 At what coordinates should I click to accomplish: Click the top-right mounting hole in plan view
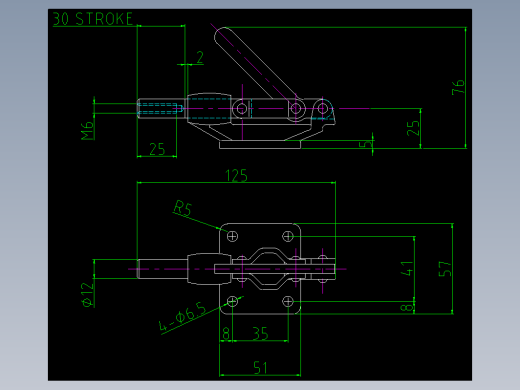288,236
